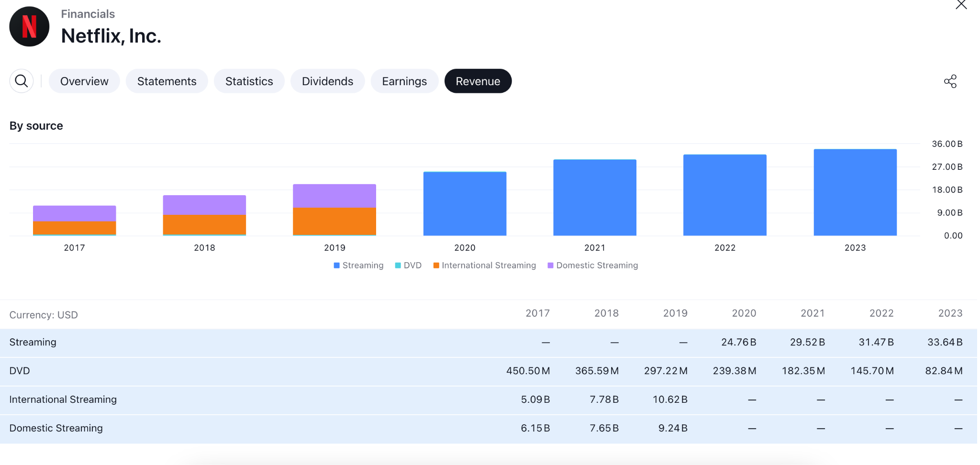The image size is (980, 465).
Task: Select the Domestic Streaming row label
Action: click(x=56, y=428)
